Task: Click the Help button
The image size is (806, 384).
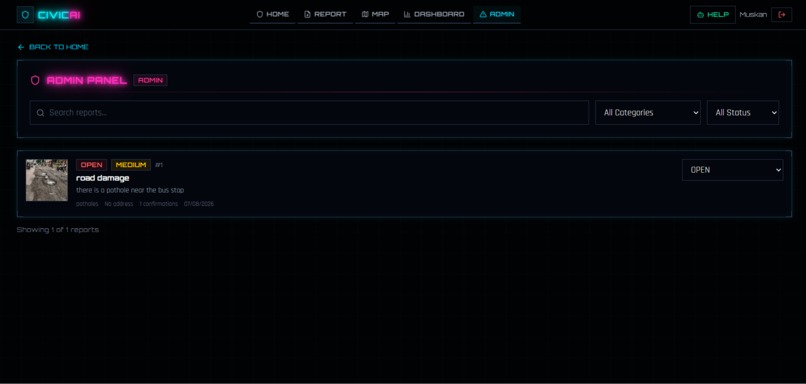Action: pos(712,14)
